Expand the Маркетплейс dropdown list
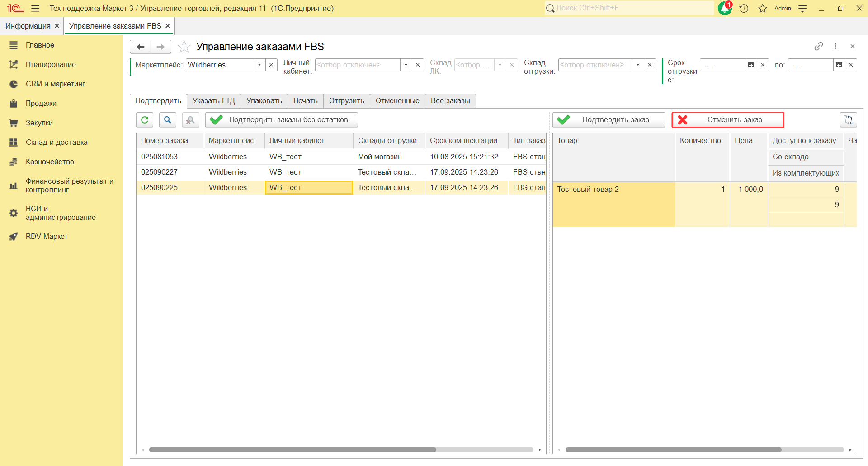Screen dimensions: 868x466 (259, 65)
